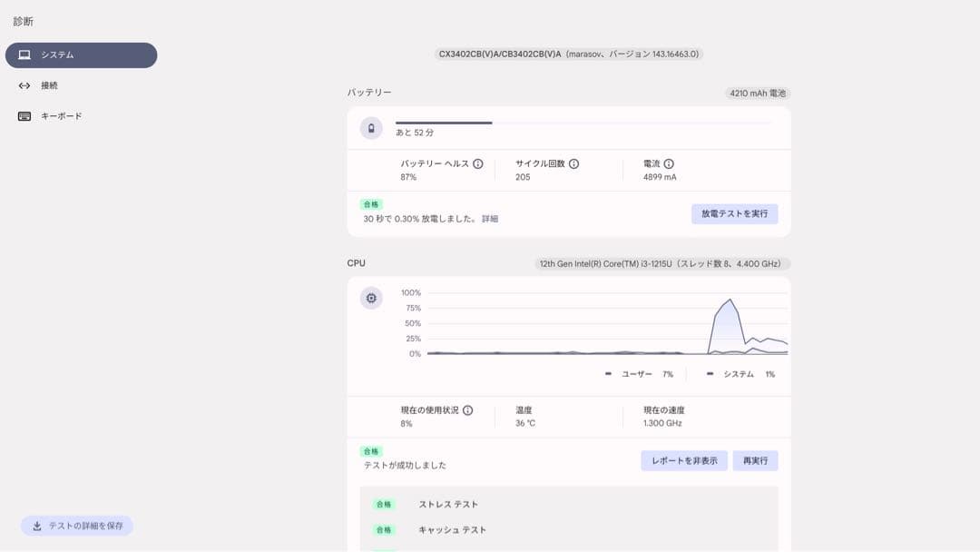
Task: Click the device version chip at the top
Action: (569, 54)
